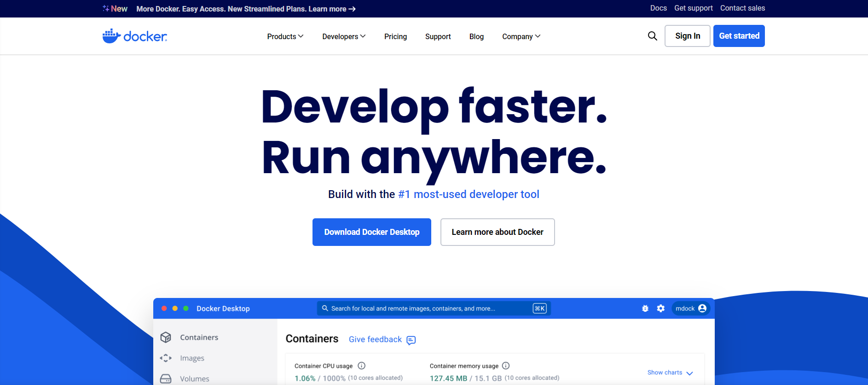Click the green maximize dot of Docker Desktop
The image size is (868, 385).
click(186, 309)
